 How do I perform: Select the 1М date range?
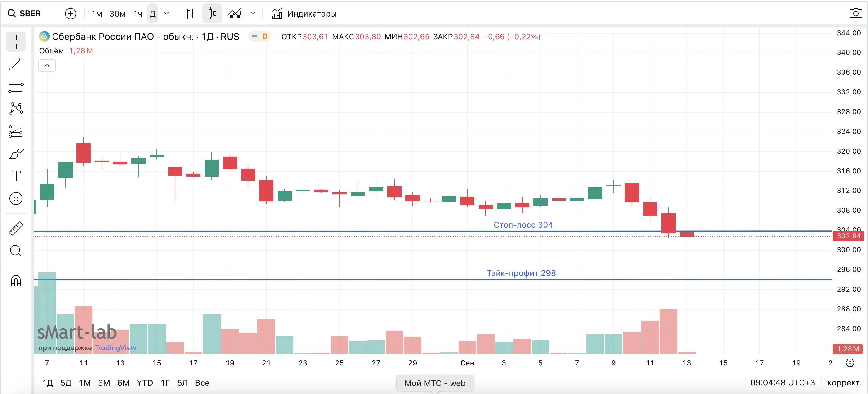click(x=84, y=383)
